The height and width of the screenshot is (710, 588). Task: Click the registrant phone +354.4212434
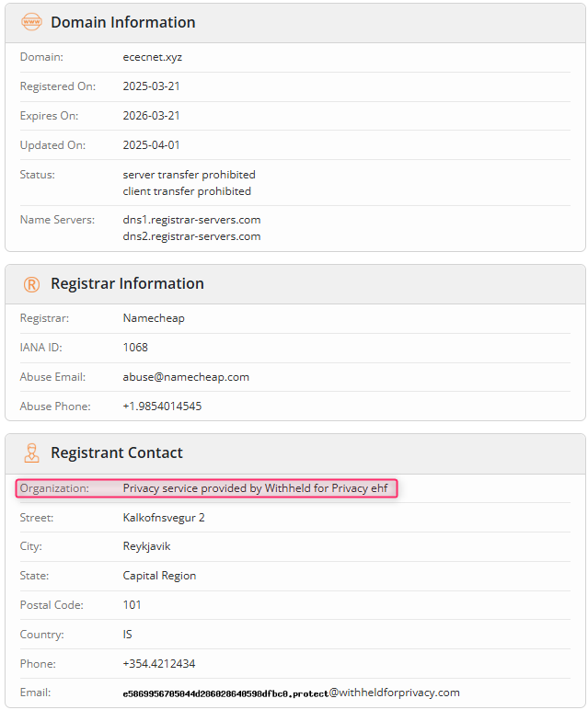click(x=159, y=664)
